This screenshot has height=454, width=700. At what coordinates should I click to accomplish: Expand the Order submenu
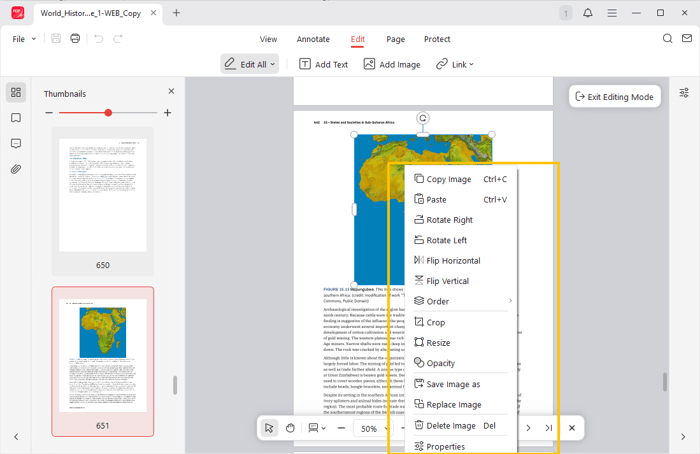[462, 301]
